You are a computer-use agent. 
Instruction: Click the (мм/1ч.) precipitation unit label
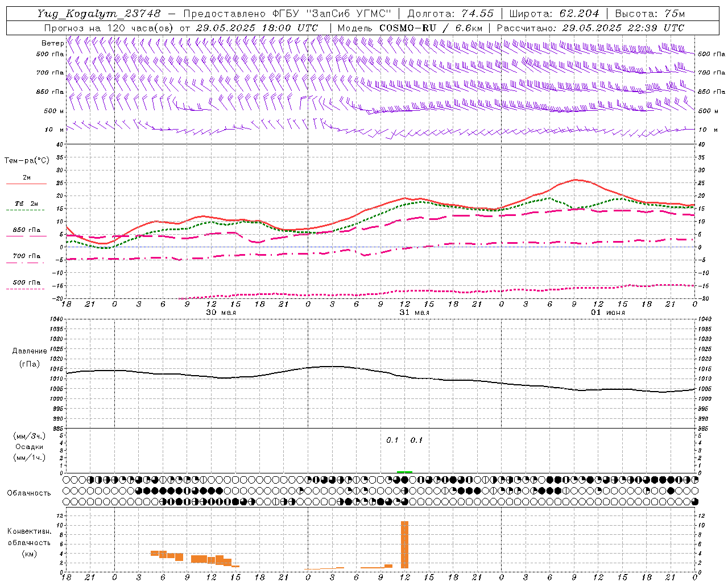pos(29,458)
